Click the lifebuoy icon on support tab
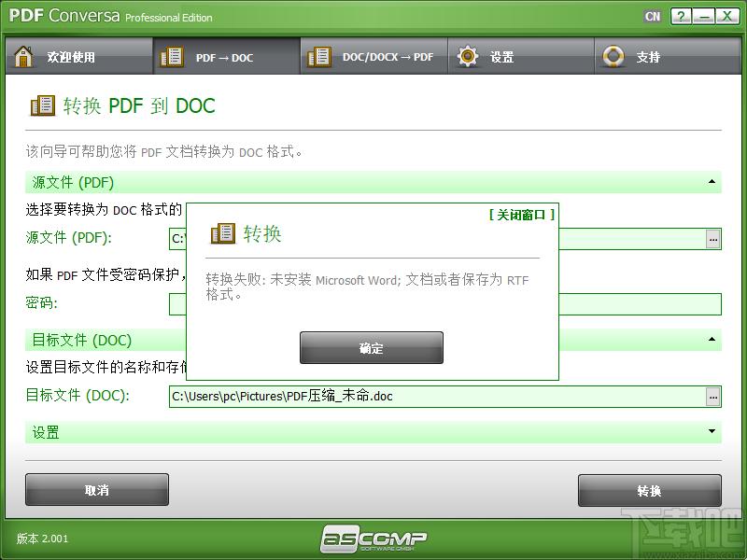Image resolution: width=747 pixels, height=560 pixels. (x=613, y=56)
